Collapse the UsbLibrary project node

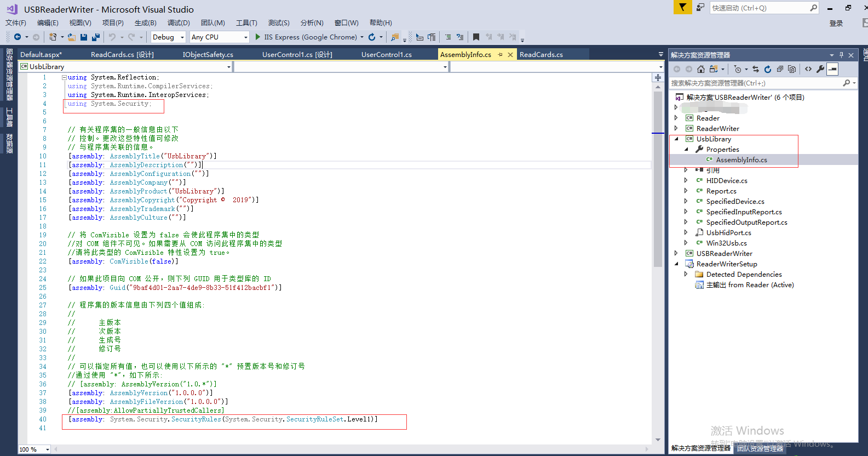click(x=676, y=139)
